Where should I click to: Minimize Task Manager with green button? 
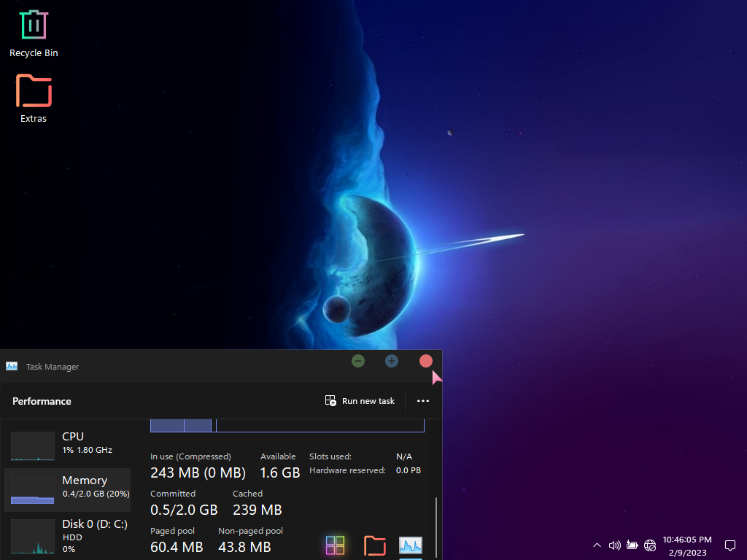click(358, 361)
